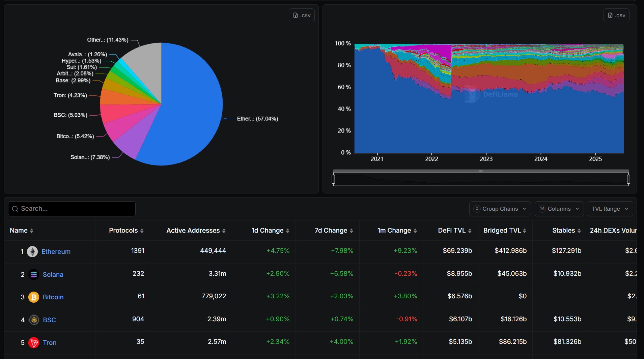Viewport: 644px width, 359px height.
Task: Open the Group Chains dropdown
Action: point(500,209)
